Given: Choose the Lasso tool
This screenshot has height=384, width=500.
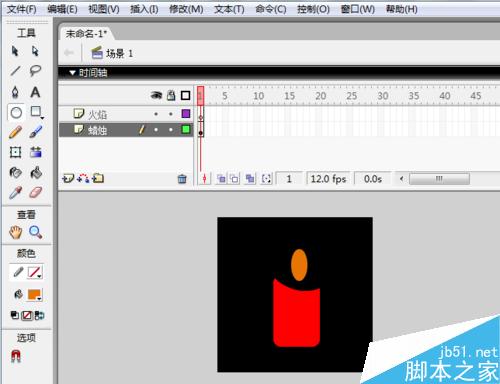Looking at the screenshot, I should pos(35,71).
